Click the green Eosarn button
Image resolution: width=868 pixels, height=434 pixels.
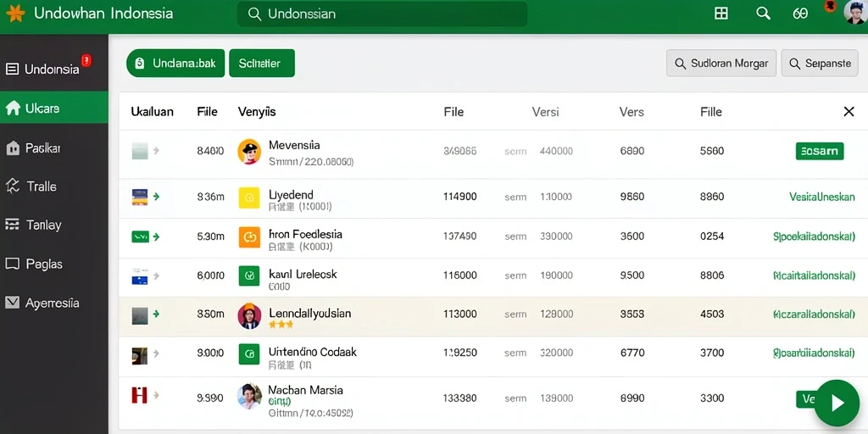(820, 151)
